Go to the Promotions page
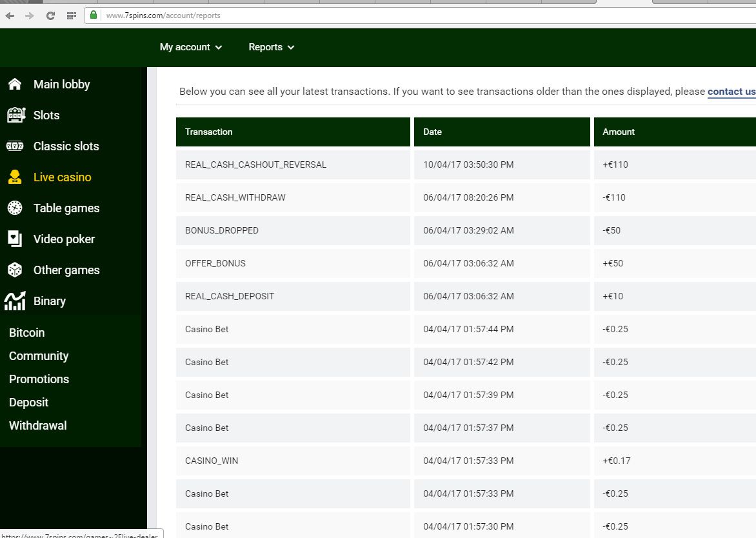This screenshot has height=538, width=756. [x=39, y=379]
